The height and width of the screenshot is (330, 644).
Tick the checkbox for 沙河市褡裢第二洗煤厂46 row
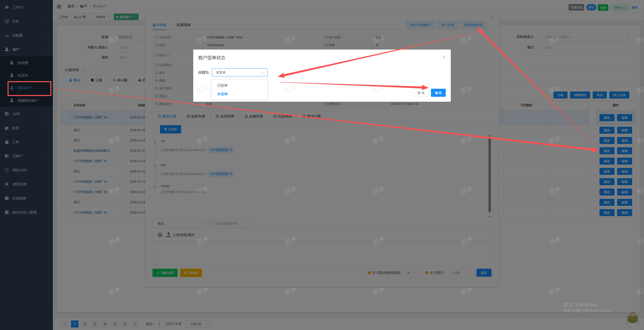click(x=65, y=117)
